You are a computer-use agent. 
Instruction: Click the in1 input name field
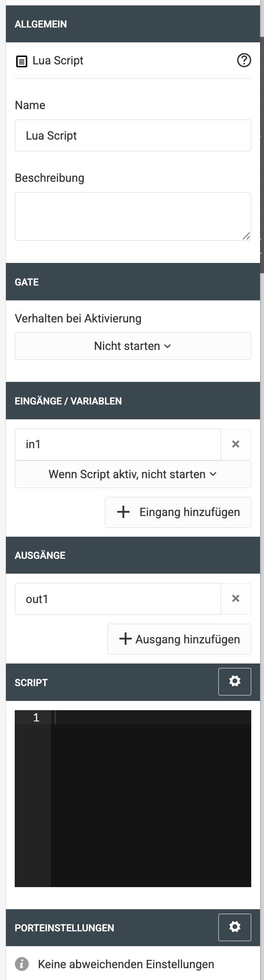pos(118,444)
